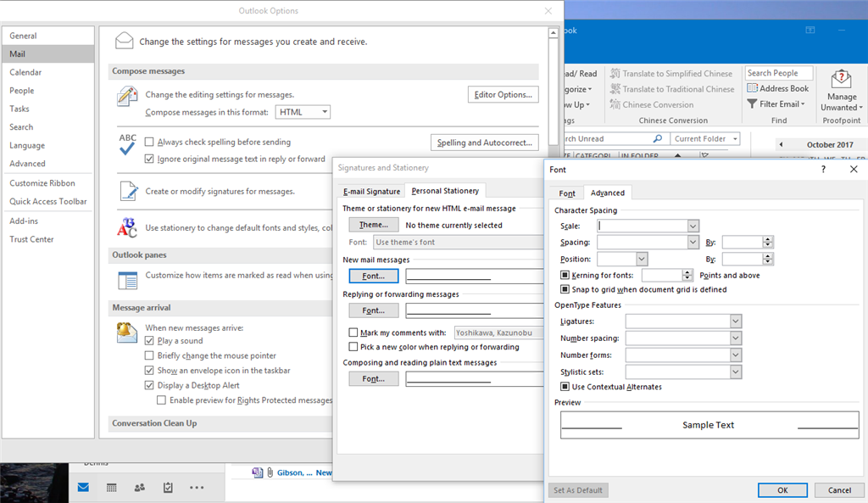Enable Mark my comments with checkbox

click(x=353, y=333)
